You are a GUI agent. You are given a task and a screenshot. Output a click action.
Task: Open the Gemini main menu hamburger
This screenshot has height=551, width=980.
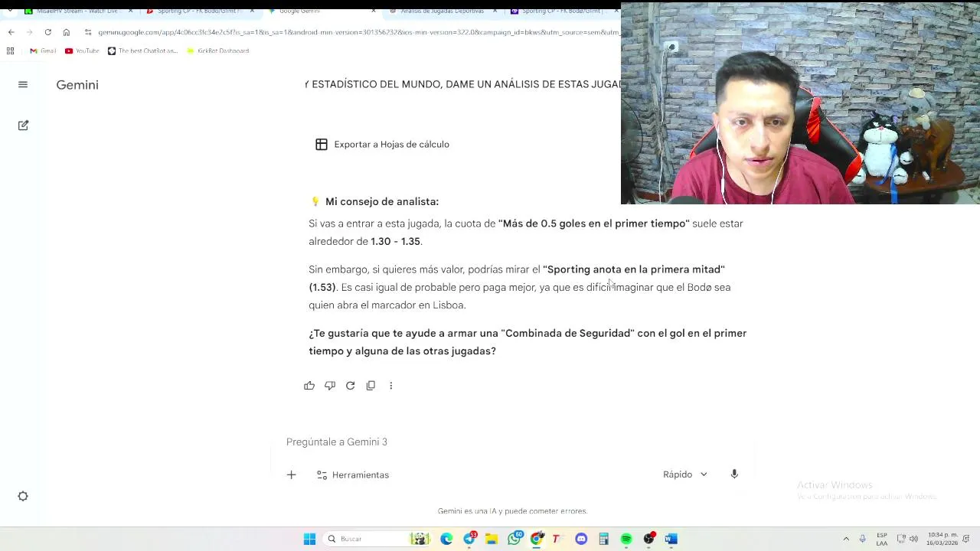pos(23,85)
